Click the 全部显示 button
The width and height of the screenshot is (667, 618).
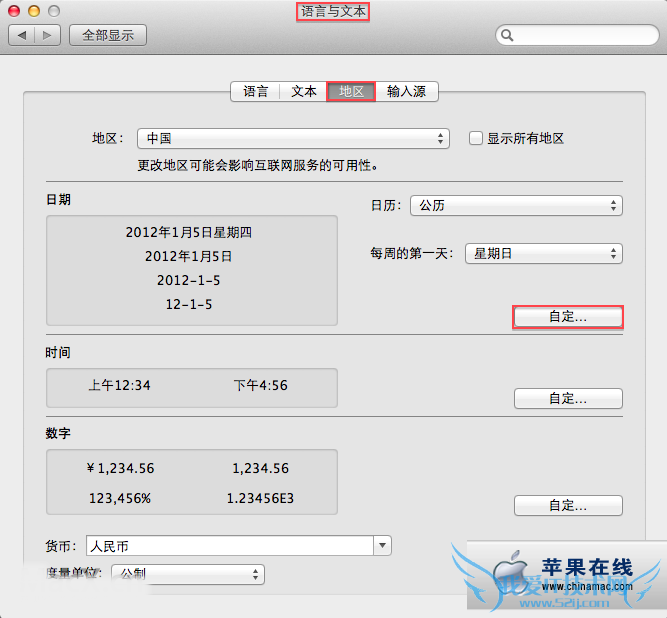[x=108, y=35]
